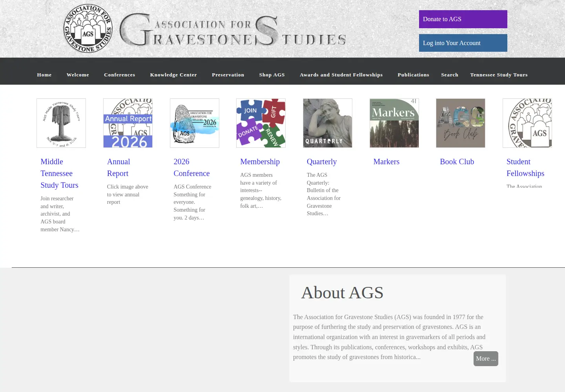Follow the Book Club title link
Viewport: 565px width, 392px height.
457,162
